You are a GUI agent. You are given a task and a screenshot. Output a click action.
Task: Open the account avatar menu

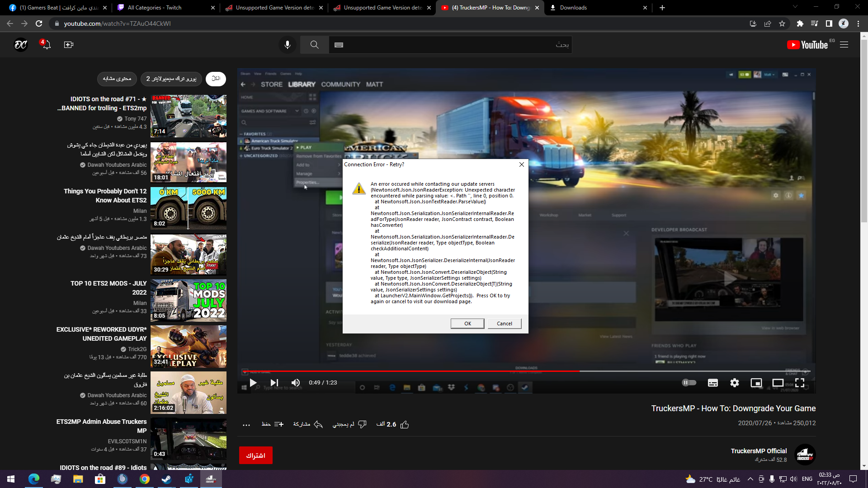pos(21,45)
